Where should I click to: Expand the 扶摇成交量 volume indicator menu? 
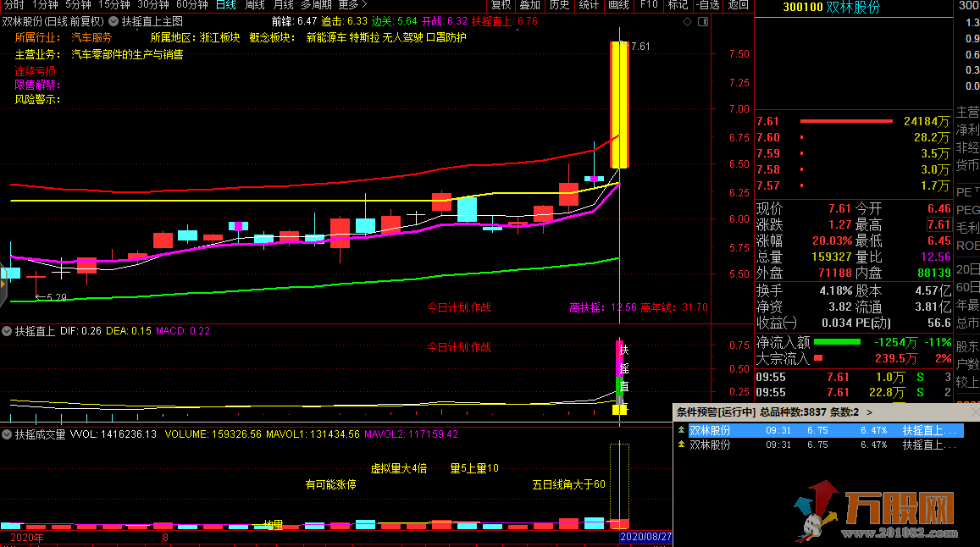tap(7, 434)
